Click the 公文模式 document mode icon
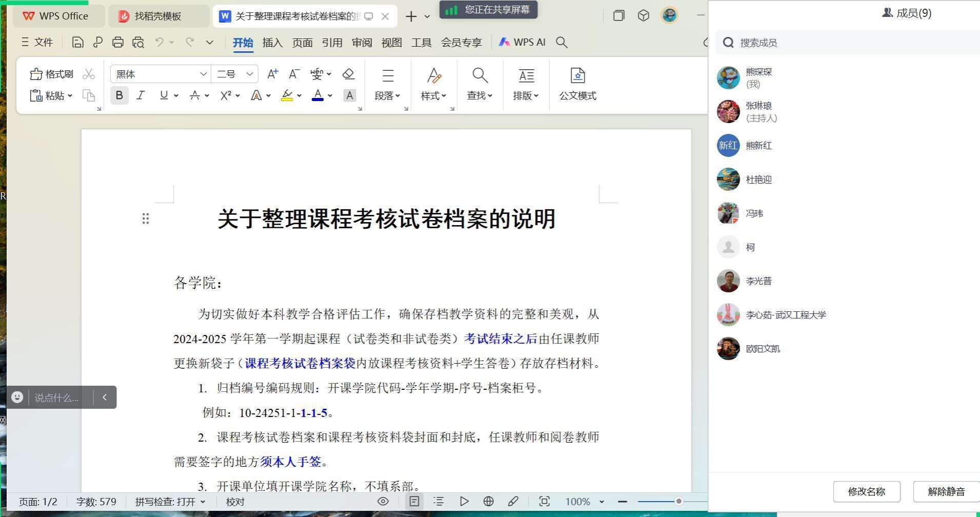980x517 pixels. click(x=577, y=76)
